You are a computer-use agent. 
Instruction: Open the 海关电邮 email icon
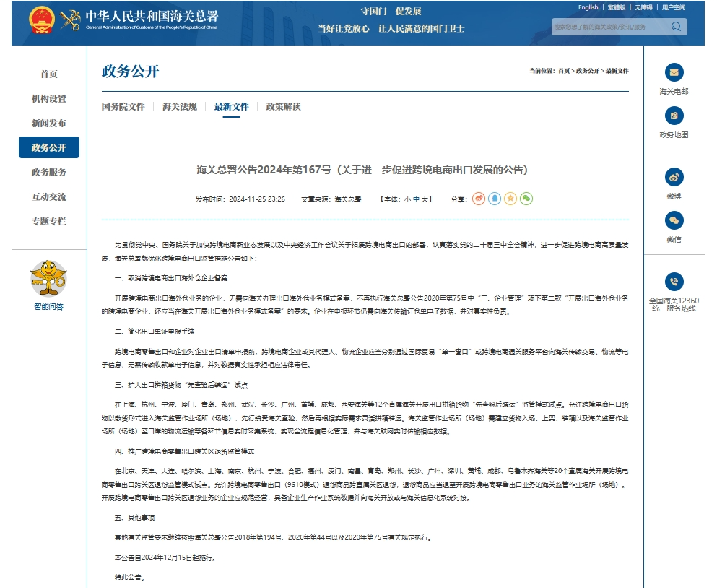pyautogui.click(x=674, y=72)
